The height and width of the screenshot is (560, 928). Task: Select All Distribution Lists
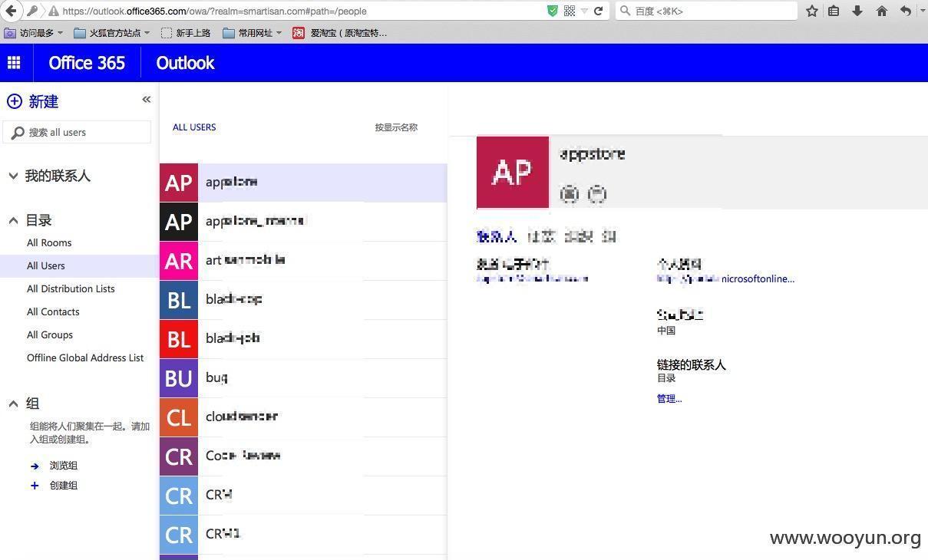pyautogui.click(x=71, y=289)
